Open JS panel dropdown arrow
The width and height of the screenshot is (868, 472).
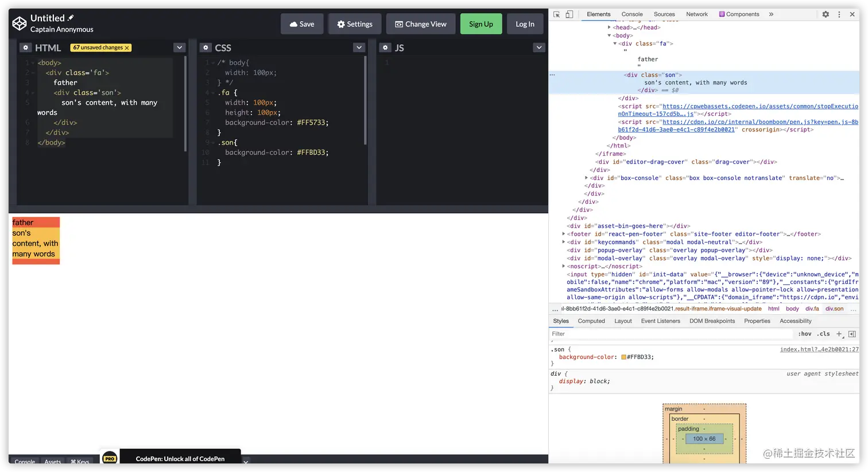point(538,48)
